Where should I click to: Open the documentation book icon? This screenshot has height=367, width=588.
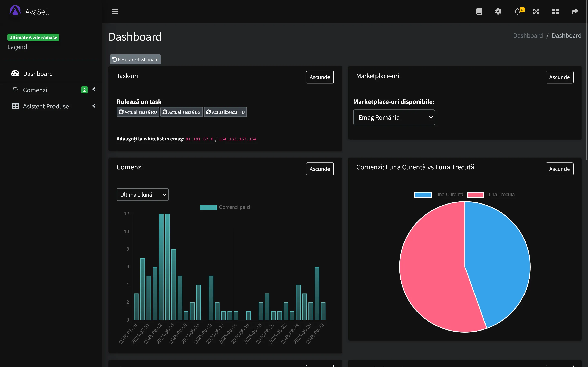pyautogui.click(x=479, y=11)
